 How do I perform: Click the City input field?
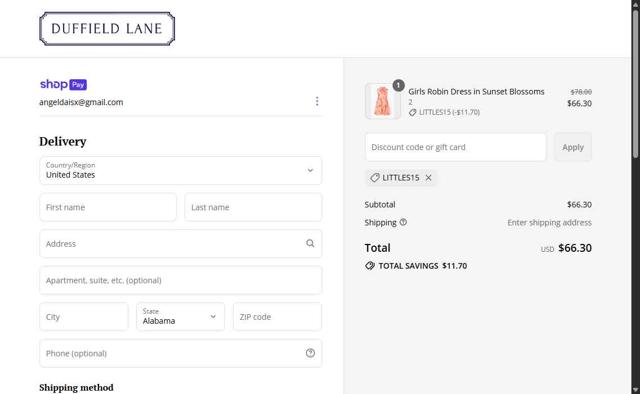pos(84,316)
